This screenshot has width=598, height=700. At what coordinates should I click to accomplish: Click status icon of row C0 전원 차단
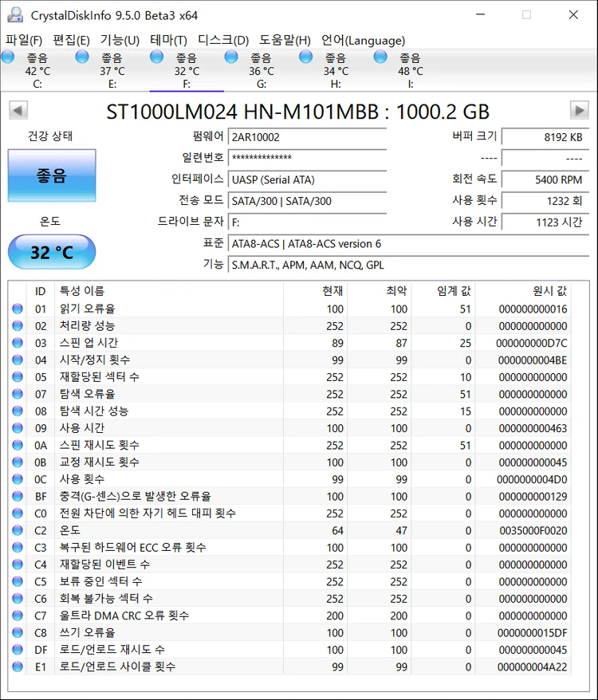[18, 513]
